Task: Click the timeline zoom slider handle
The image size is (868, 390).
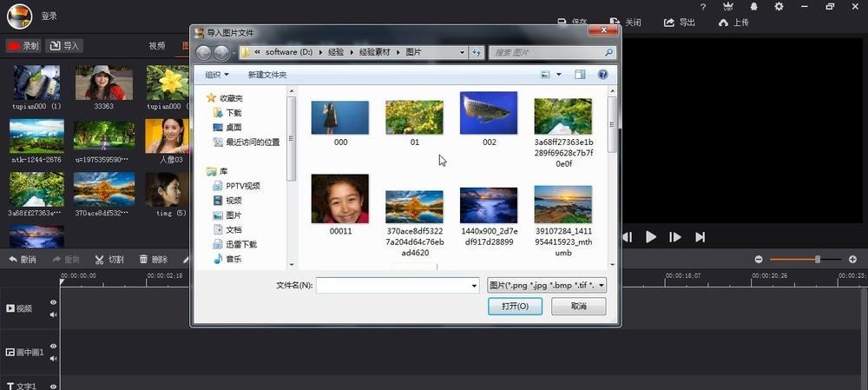Action: [x=818, y=259]
